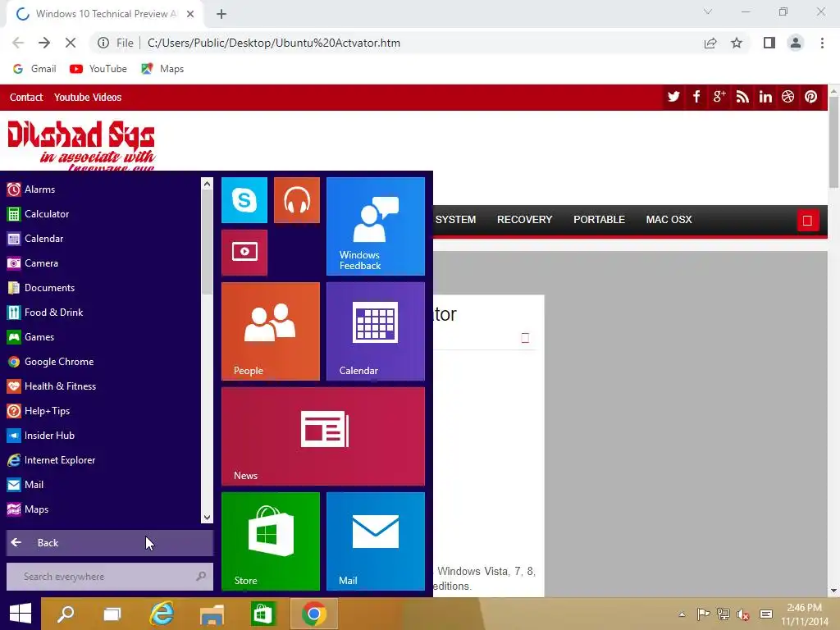Click the muted volume tray icon

pyautogui.click(x=743, y=614)
